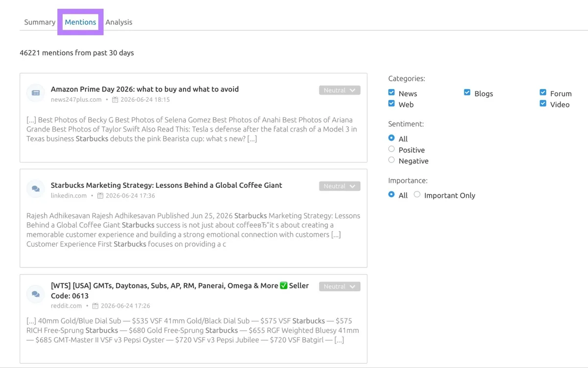Uncheck the Video category checkbox
The width and height of the screenshot is (588, 368).
click(x=543, y=104)
